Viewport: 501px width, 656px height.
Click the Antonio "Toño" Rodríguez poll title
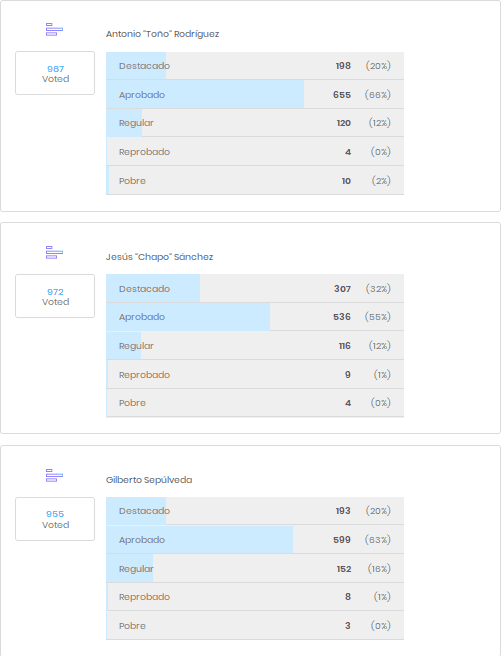[162, 34]
